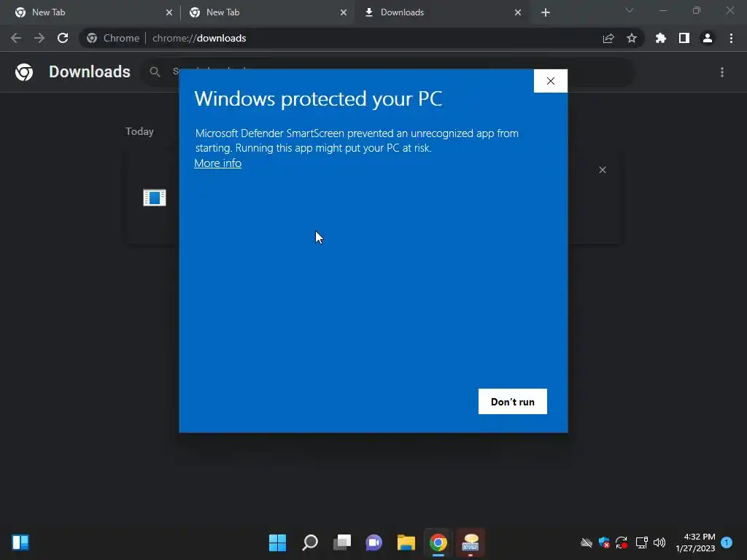The image size is (747, 560).
Task: Switch to the first New Tab
Action: 90,12
